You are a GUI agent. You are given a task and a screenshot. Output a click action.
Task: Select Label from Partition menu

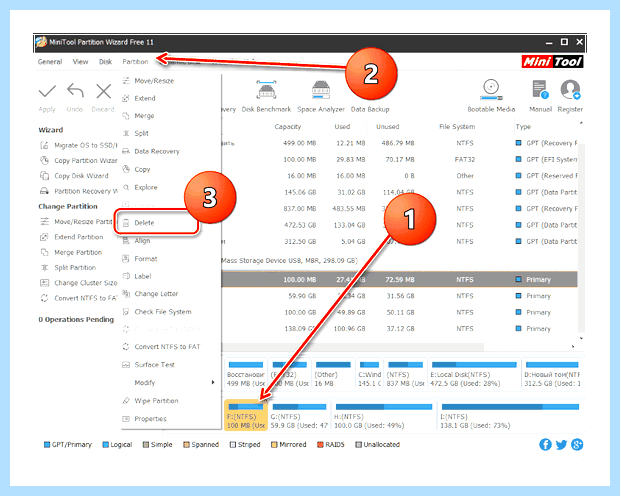click(170, 276)
